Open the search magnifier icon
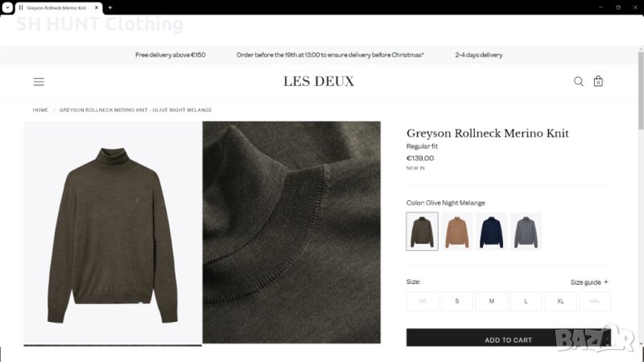 pyautogui.click(x=578, y=81)
